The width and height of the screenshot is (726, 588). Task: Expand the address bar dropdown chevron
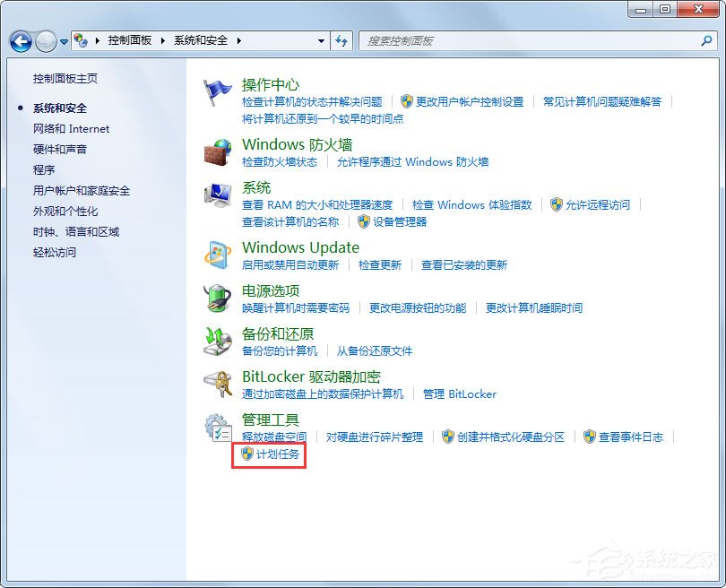(x=321, y=41)
